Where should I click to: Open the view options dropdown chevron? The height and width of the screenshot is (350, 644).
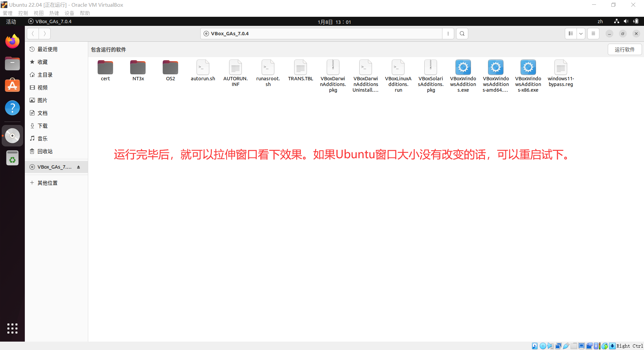(581, 34)
